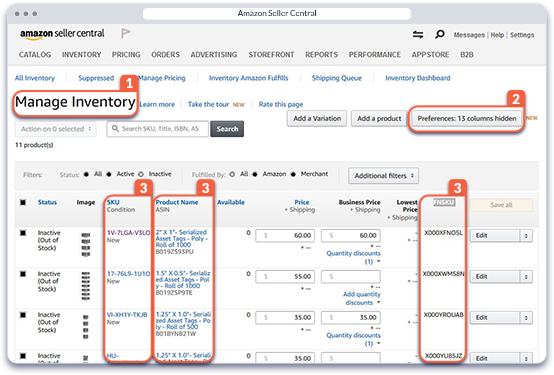Open the STOREFRONT menu
The height and width of the screenshot is (375, 554).
pyautogui.click(x=271, y=55)
